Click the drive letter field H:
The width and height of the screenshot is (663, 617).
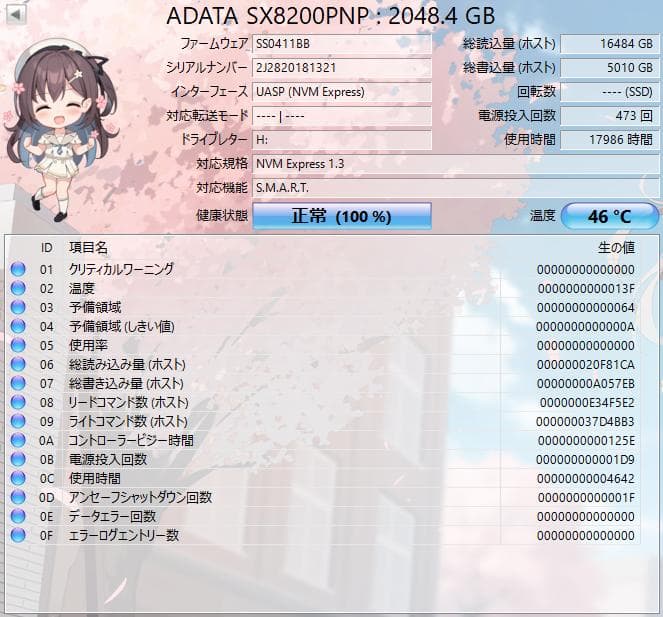[x=342, y=140]
